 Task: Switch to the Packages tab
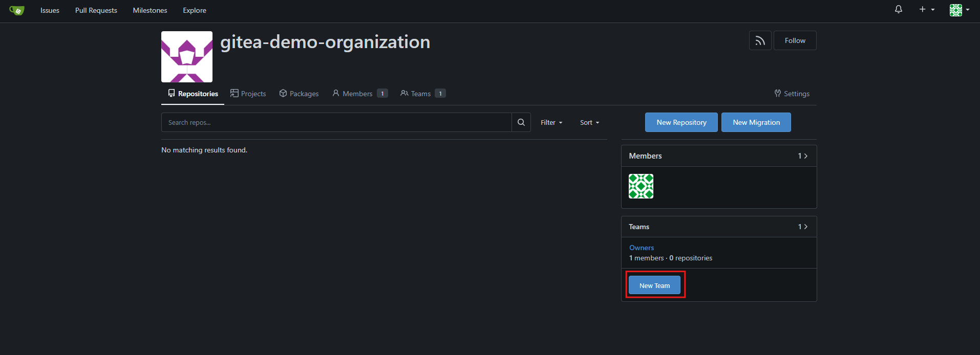(x=299, y=94)
